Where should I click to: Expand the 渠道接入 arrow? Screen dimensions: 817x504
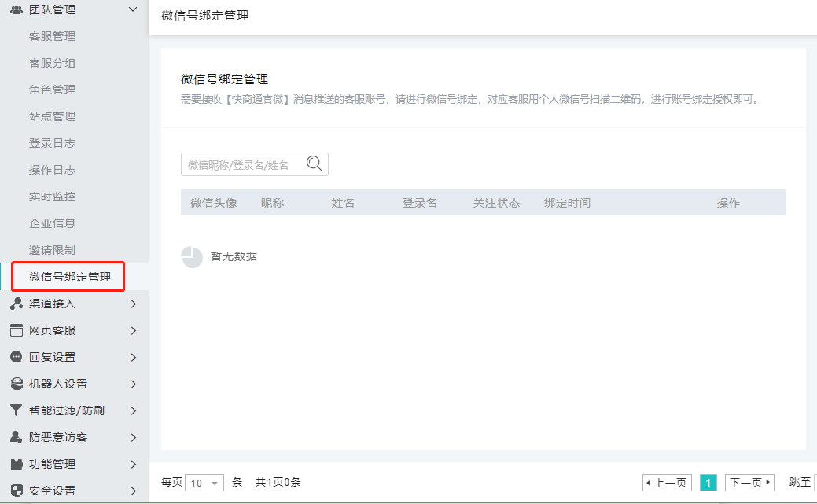(x=133, y=304)
